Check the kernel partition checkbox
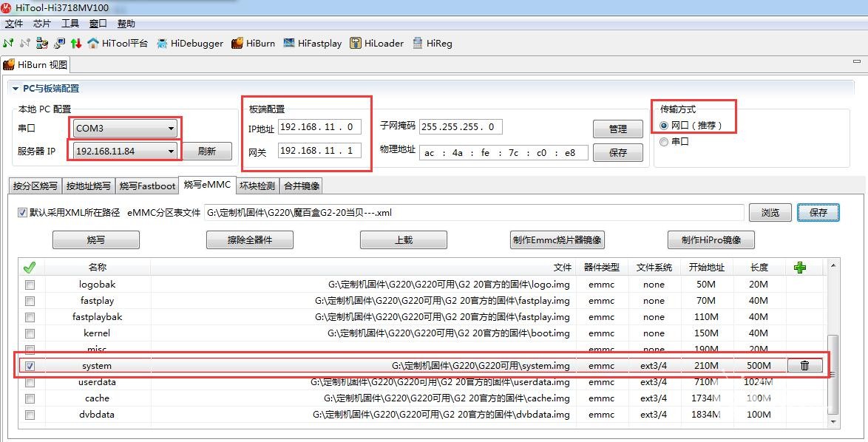Viewport: 868px width, 442px height. (x=30, y=333)
